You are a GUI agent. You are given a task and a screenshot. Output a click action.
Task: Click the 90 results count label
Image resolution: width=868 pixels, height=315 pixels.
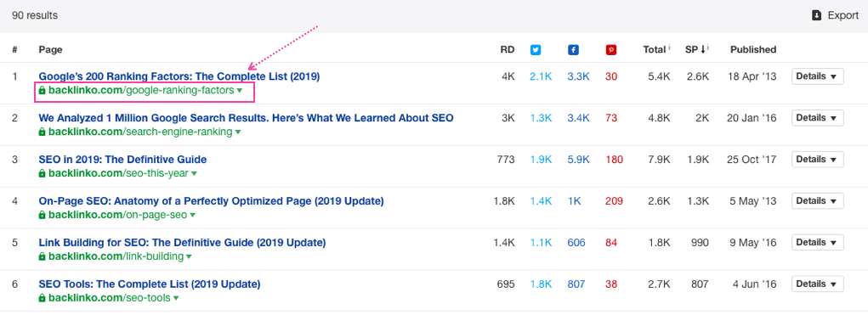pos(35,15)
